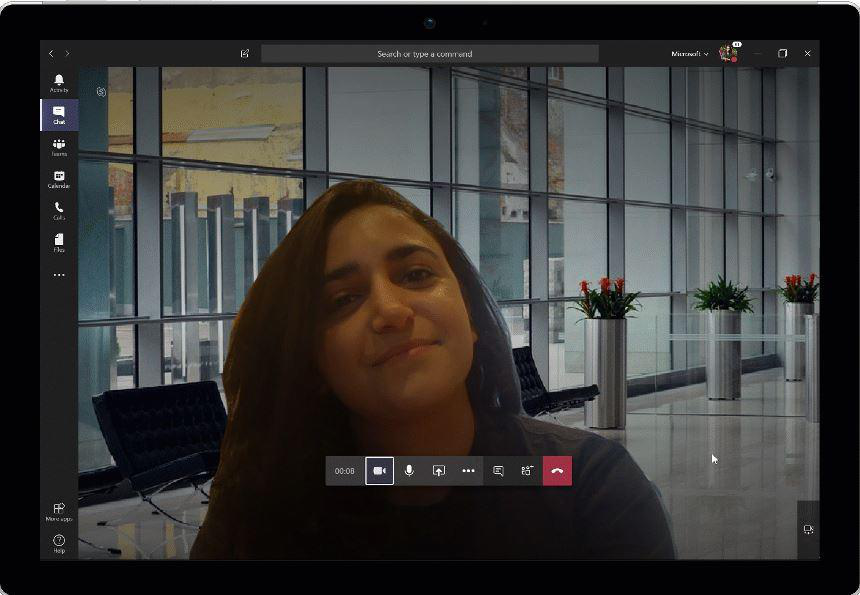860x595 pixels.
Task: Mute the microphone
Action: point(409,471)
